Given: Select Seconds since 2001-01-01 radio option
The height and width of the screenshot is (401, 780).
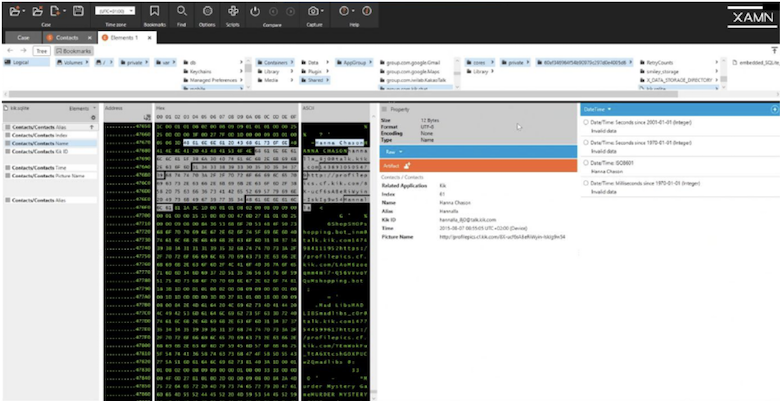Looking at the screenshot, I should click(585, 122).
